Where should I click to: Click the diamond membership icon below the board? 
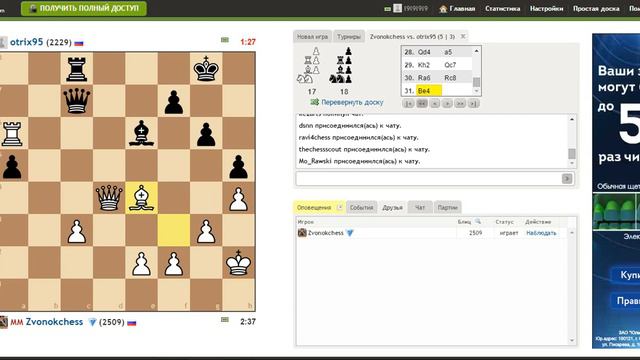click(93, 322)
